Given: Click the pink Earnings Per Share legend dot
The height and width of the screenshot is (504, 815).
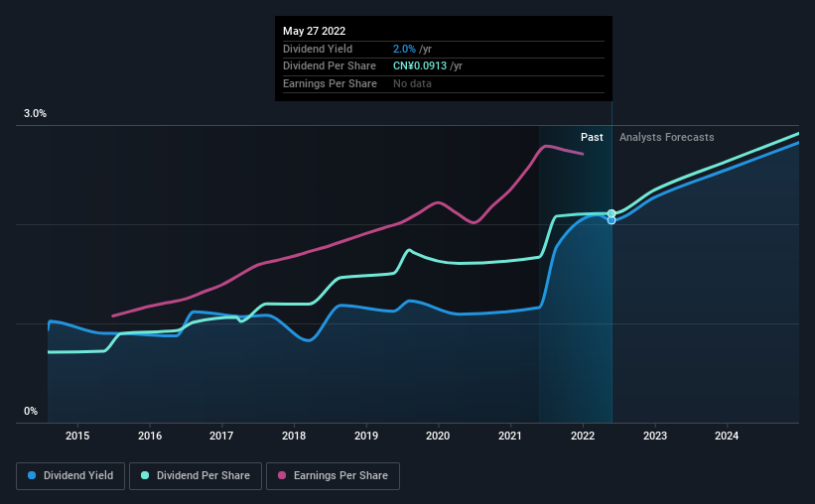Looking at the screenshot, I should point(282,475).
